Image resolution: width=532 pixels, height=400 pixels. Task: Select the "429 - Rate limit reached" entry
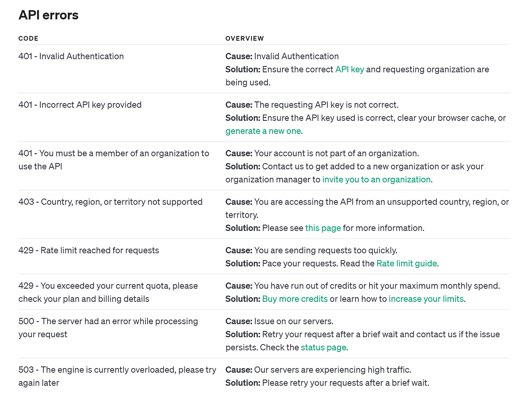[x=89, y=250]
